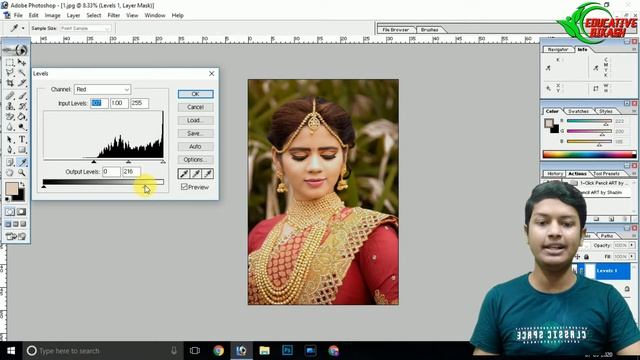Select the Paint Bucket tool
Screen dimensions: 640x360
[22, 117]
